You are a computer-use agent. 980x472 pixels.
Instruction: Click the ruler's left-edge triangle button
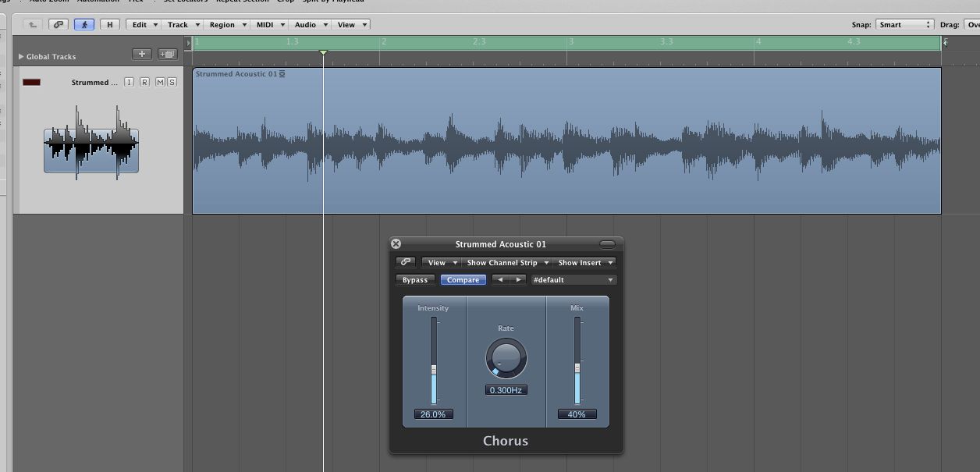click(x=188, y=42)
